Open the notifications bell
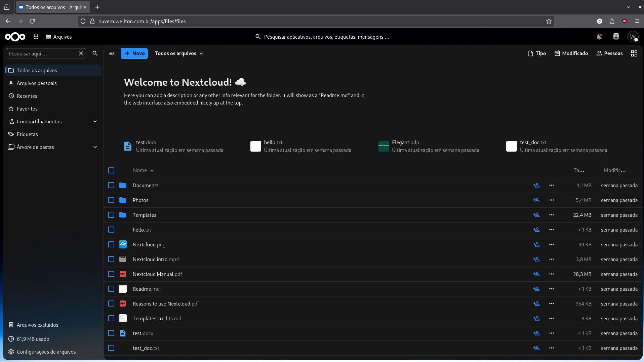The width and height of the screenshot is (644, 362). (x=599, y=37)
